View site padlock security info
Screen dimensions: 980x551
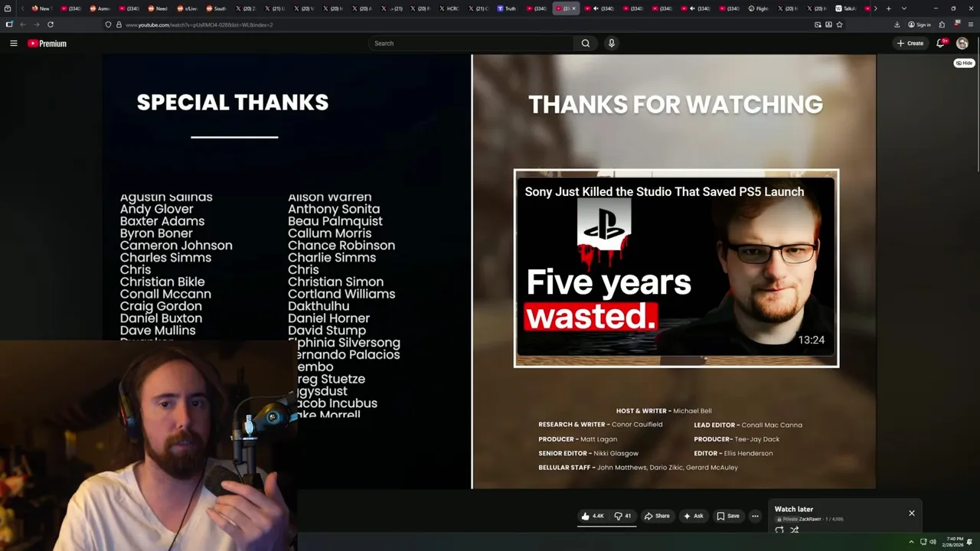pyautogui.click(x=119, y=24)
